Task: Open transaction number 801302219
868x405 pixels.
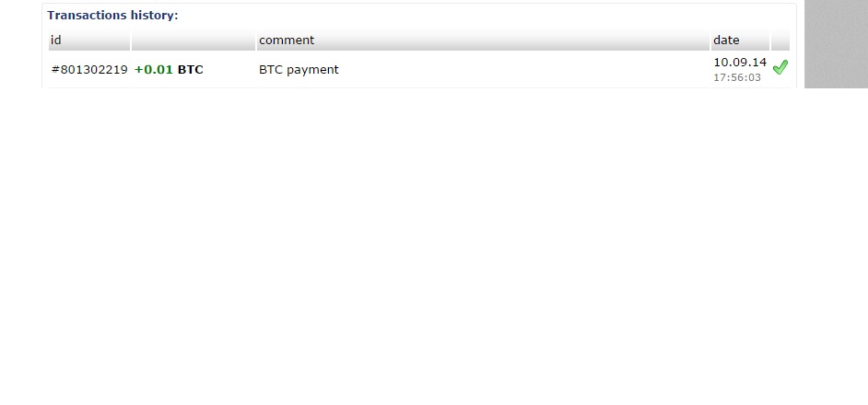Action: pos(89,70)
